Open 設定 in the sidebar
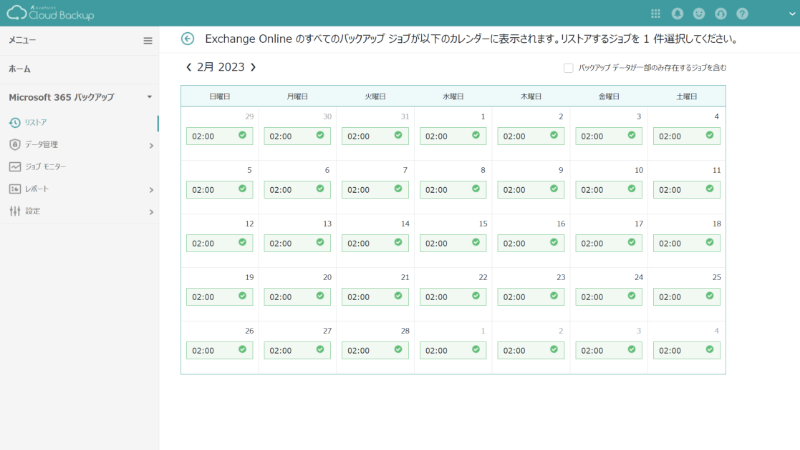Screen dimensions: 800x450 [x=33, y=211]
